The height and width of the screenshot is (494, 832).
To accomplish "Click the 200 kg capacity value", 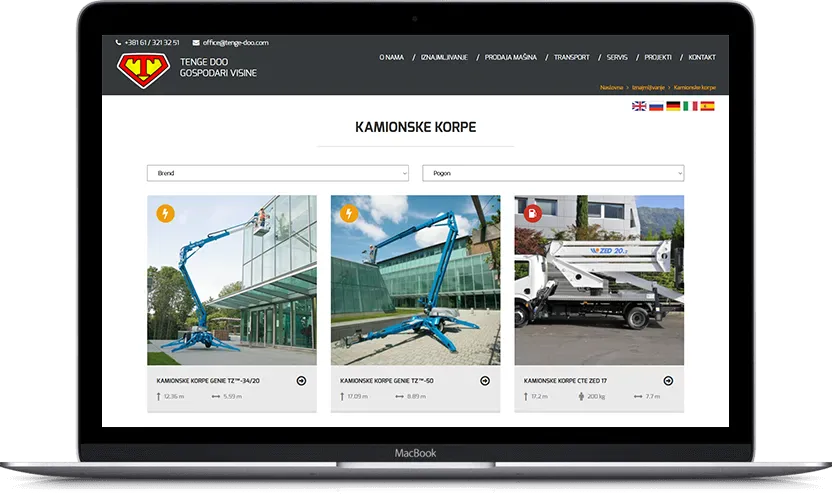I will pyautogui.click(x=596, y=396).
